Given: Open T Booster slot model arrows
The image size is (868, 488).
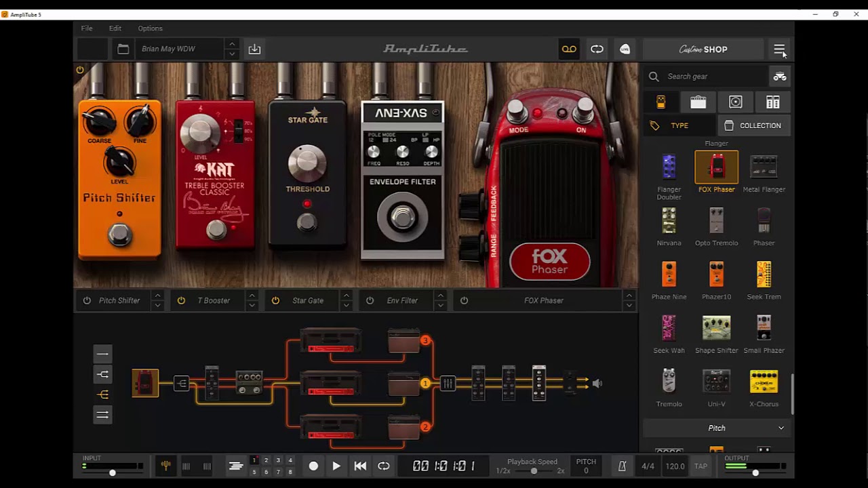Looking at the screenshot, I should coord(252,300).
